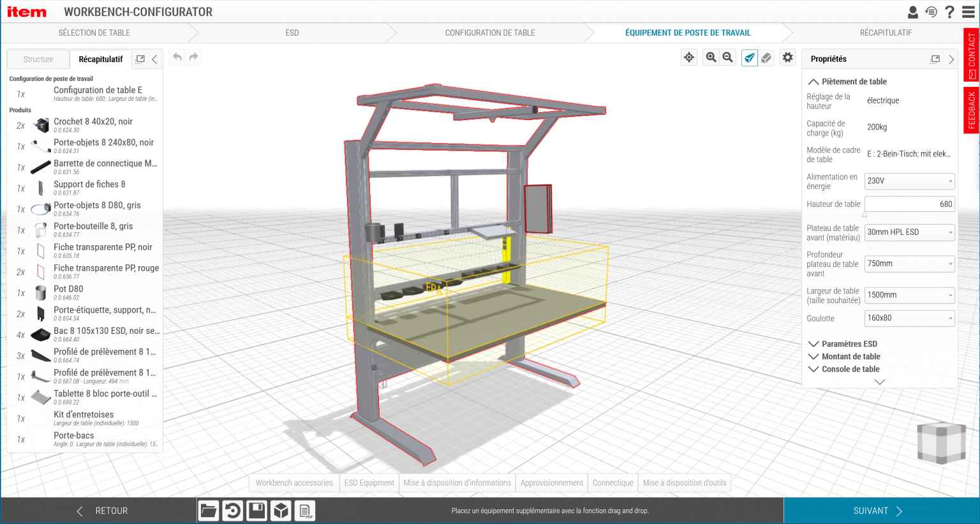Go to the RÉCAPITULATIF step
This screenshot has height=524, width=980.
pyautogui.click(x=886, y=33)
